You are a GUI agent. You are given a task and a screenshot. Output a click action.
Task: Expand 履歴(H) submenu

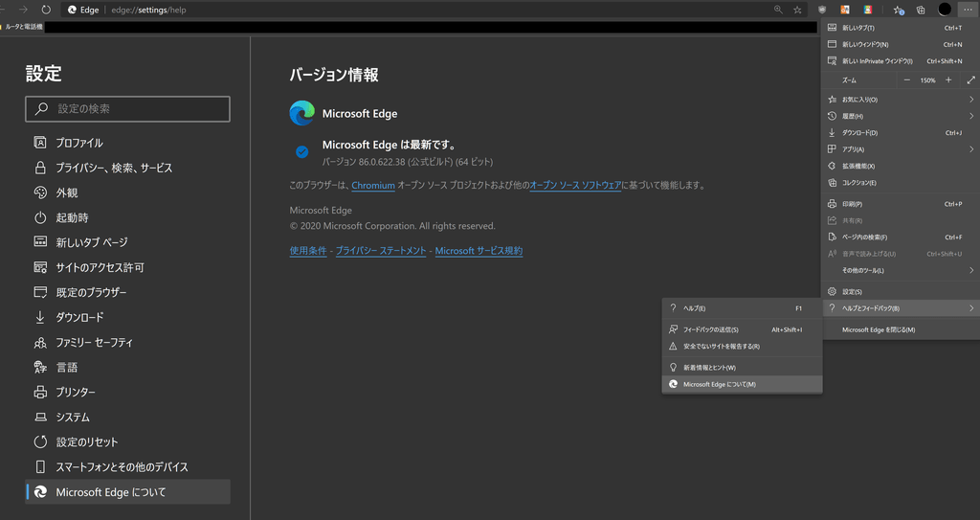[900, 116]
